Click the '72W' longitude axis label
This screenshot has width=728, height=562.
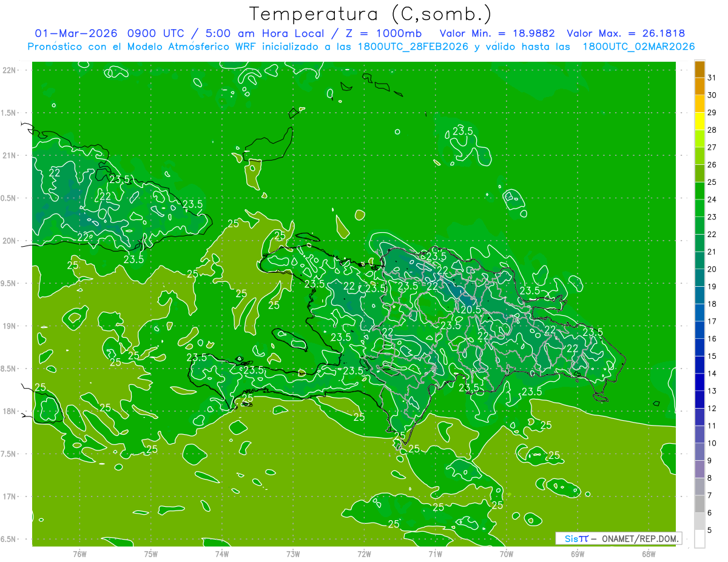tap(364, 554)
